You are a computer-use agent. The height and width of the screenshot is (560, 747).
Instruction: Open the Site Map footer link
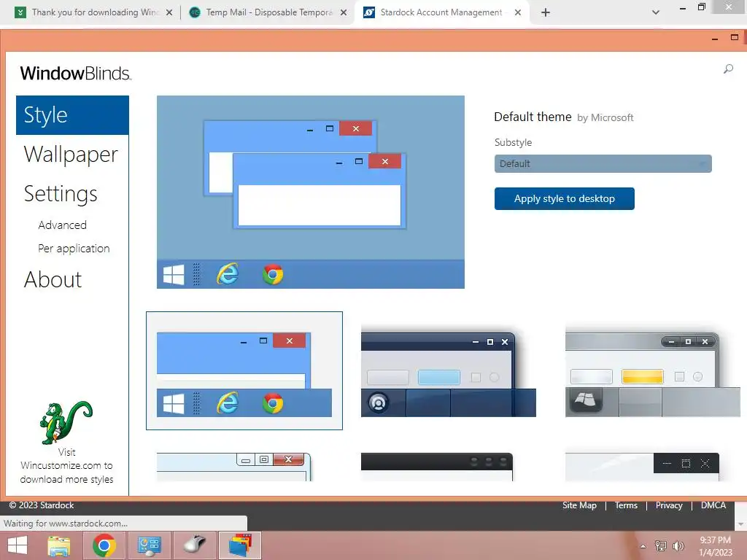point(579,505)
